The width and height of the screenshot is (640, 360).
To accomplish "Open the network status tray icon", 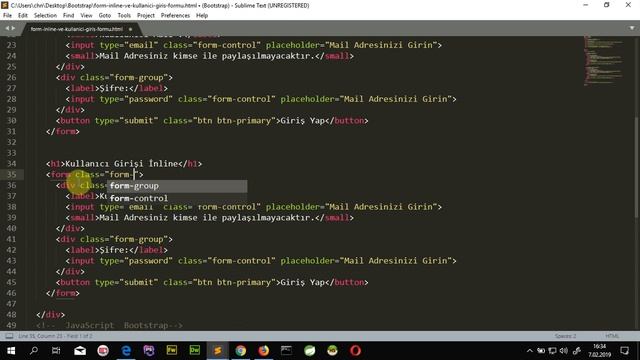I will click(x=552, y=351).
